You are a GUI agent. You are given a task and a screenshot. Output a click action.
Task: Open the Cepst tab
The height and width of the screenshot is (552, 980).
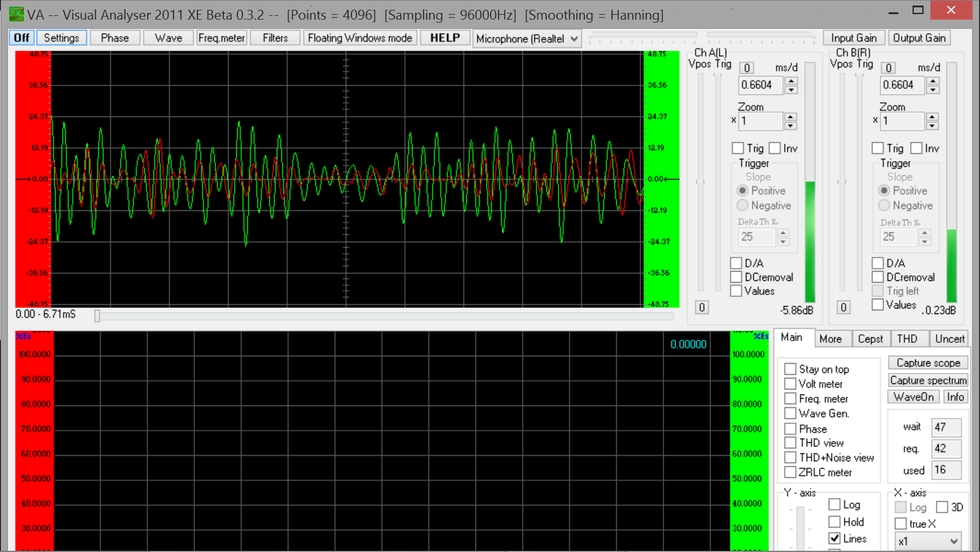pyautogui.click(x=870, y=339)
